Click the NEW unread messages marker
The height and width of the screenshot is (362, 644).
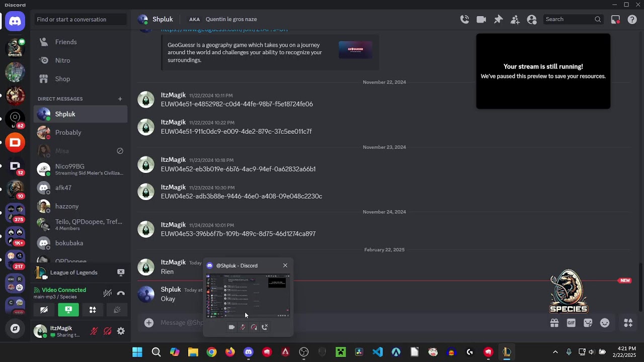tap(625, 281)
